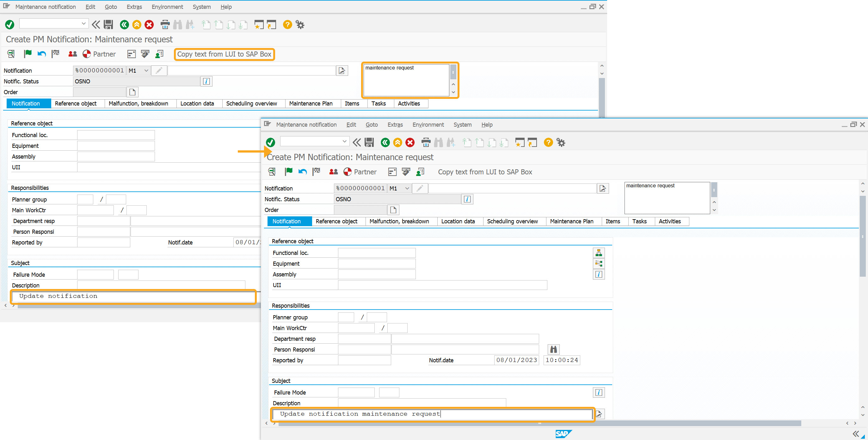Click Partner button in back window
The height and width of the screenshot is (440, 868).
[99, 54]
